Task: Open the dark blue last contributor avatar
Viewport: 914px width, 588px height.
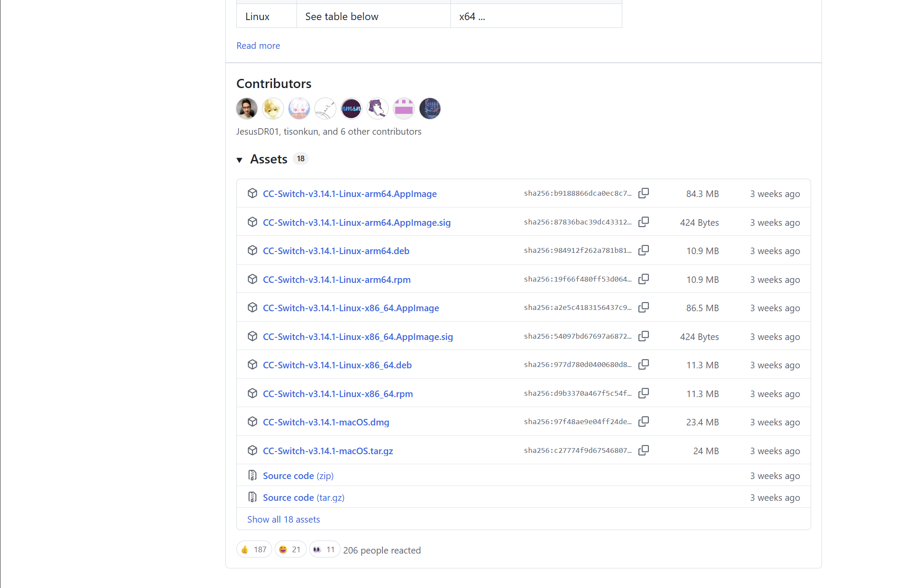Action: (430, 109)
